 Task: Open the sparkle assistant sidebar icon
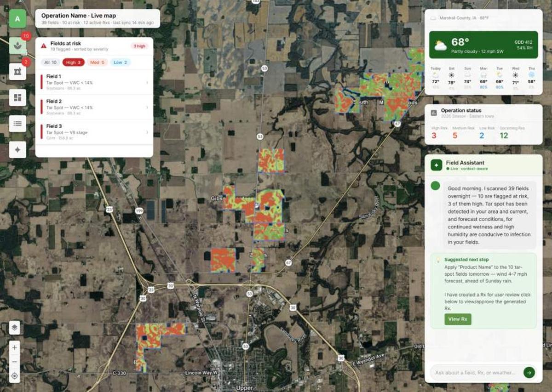[17, 150]
